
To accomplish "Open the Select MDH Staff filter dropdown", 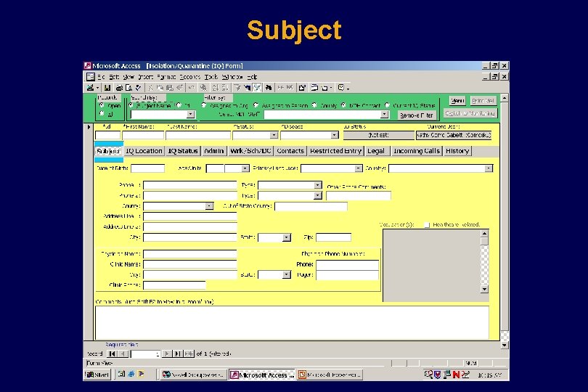I will (384, 115).
